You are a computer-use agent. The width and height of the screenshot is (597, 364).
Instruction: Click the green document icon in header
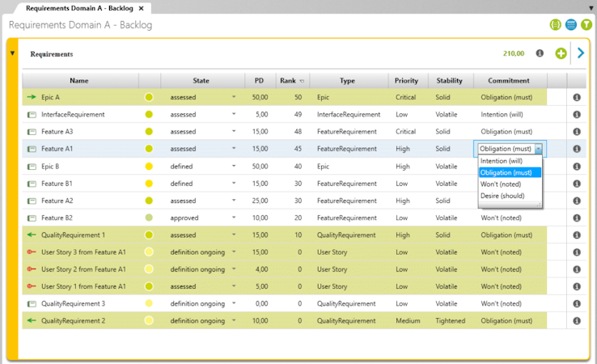[x=555, y=25]
